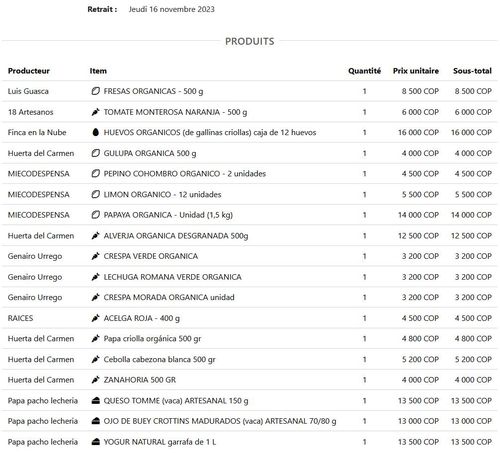Click the fruit icon beside FRESAS ORGANICAS
The width and height of the screenshot is (500, 455).
[x=95, y=91]
